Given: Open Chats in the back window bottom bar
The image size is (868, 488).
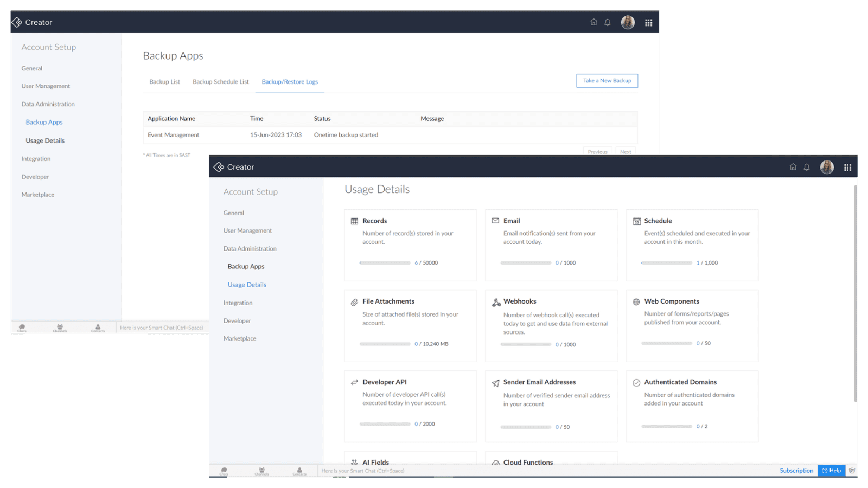Looking at the screenshot, I should tap(22, 328).
